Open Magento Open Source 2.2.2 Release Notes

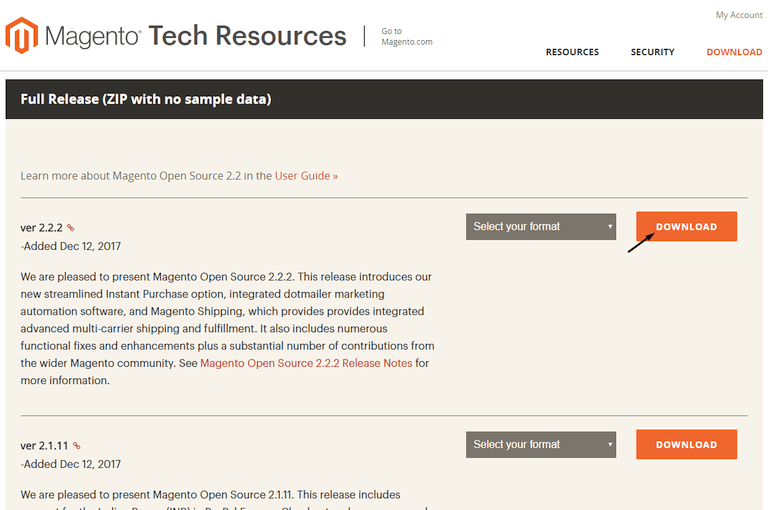(x=306, y=363)
